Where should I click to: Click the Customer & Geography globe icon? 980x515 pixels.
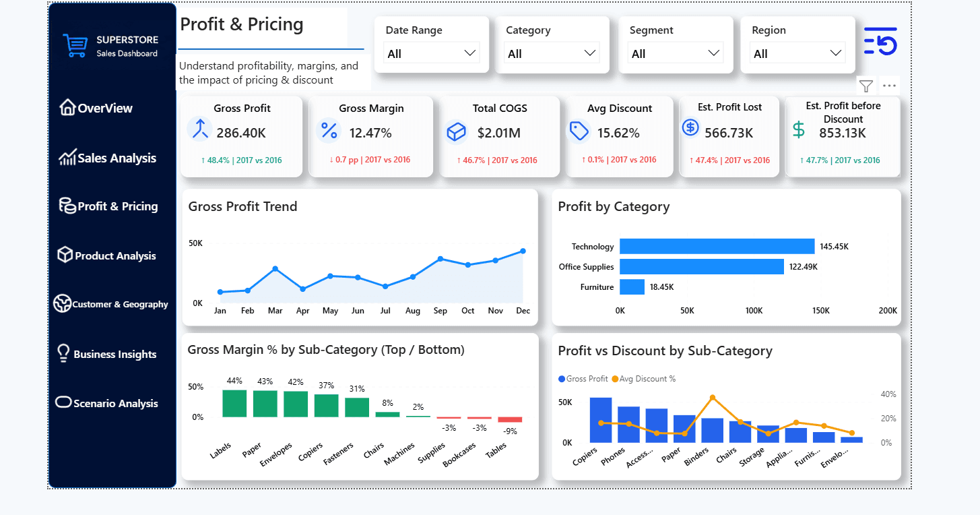pos(62,303)
